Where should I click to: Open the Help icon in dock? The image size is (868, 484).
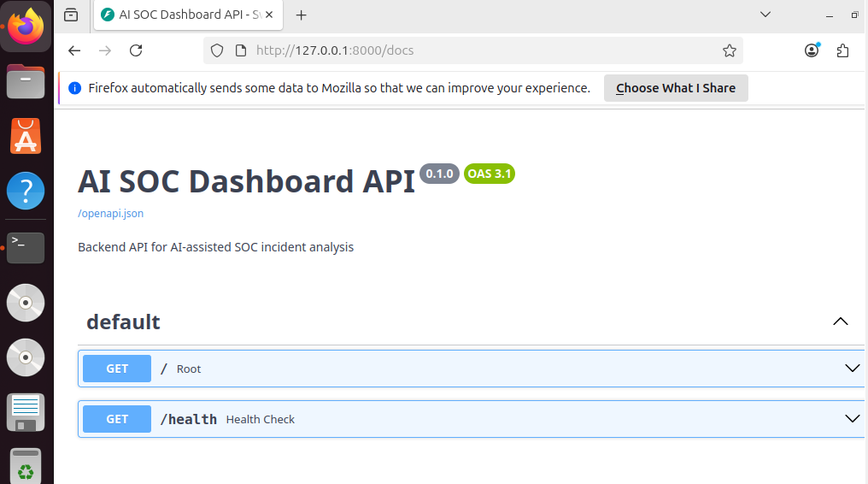coord(26,191)
